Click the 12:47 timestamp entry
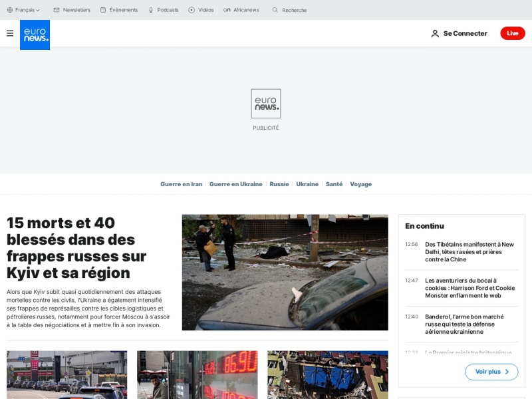 tap(411, 281)
